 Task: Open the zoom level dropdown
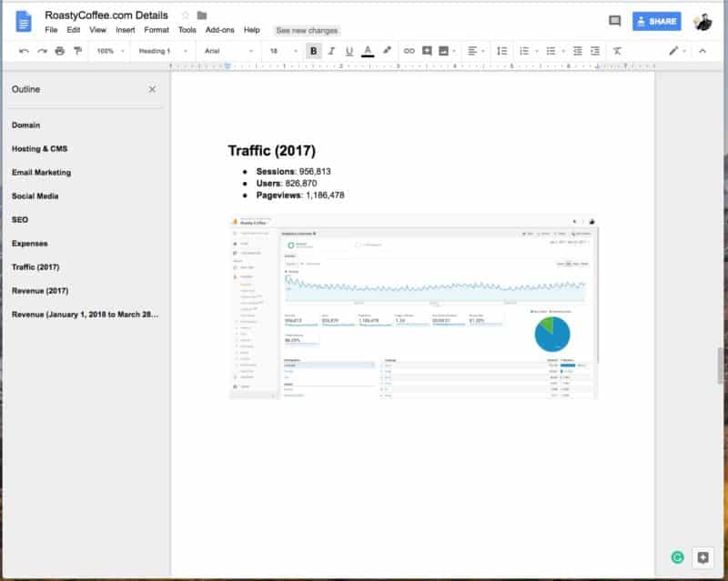point(110,51)
